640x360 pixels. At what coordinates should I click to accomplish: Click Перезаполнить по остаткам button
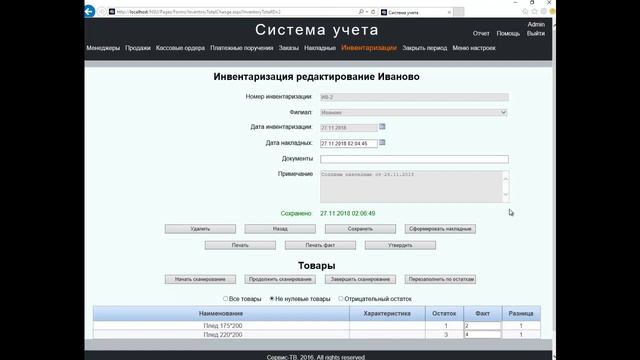tap(440, 279)
